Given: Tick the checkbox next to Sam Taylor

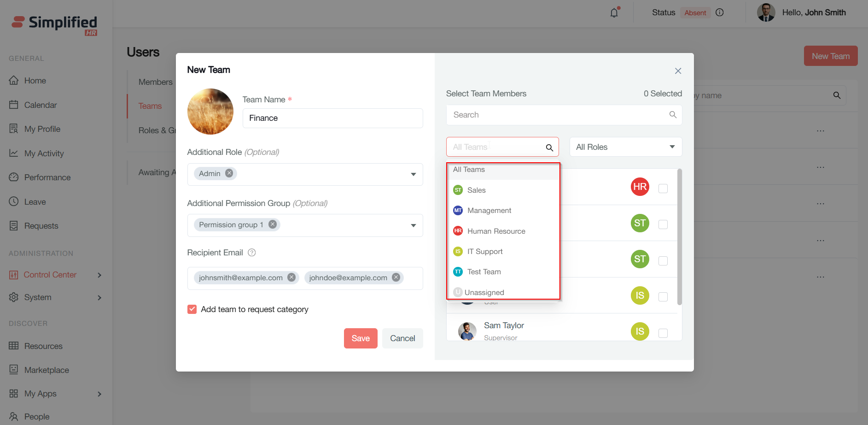Looking at the screenshot, I should coord(663,333).
